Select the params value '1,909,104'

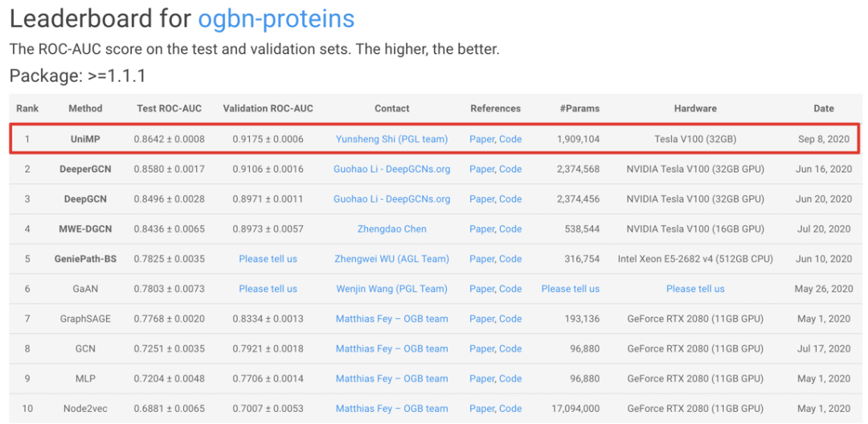click(579, 139)
